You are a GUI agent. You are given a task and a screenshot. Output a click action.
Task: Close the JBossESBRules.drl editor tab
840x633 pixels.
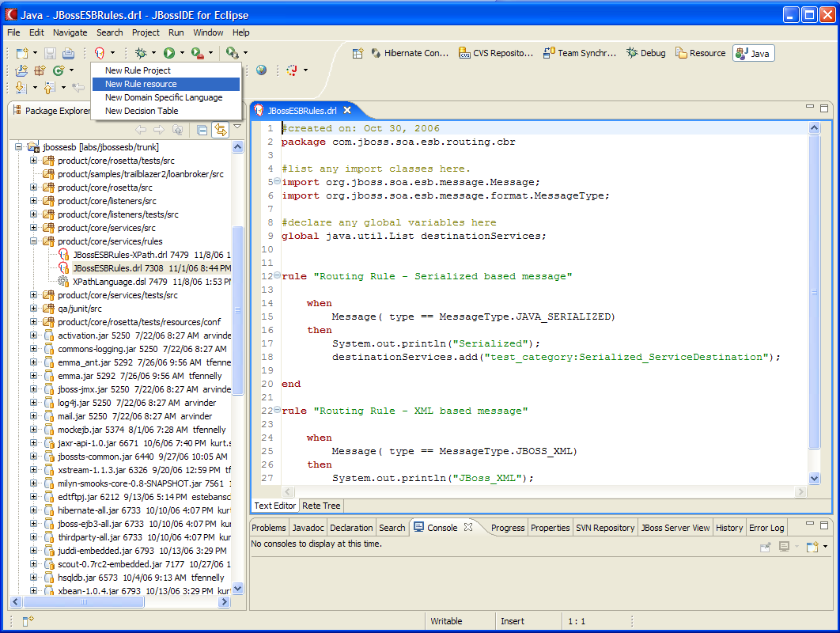(347, 110)
